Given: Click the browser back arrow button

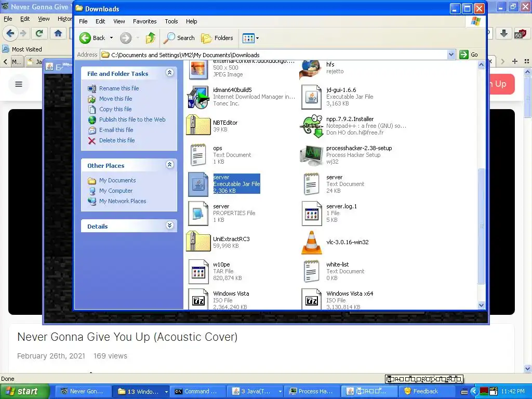Looking at the screenshot, I should point(10,33).
